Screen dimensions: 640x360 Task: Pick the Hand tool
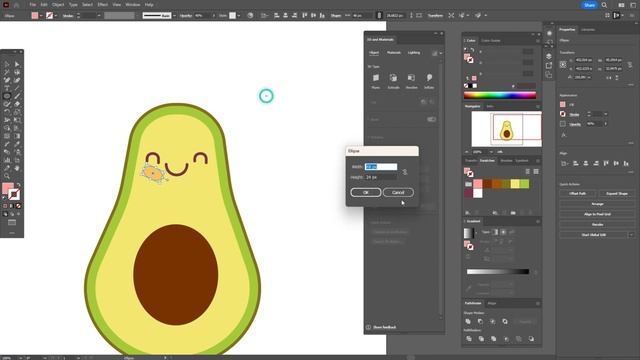[17, 168]
